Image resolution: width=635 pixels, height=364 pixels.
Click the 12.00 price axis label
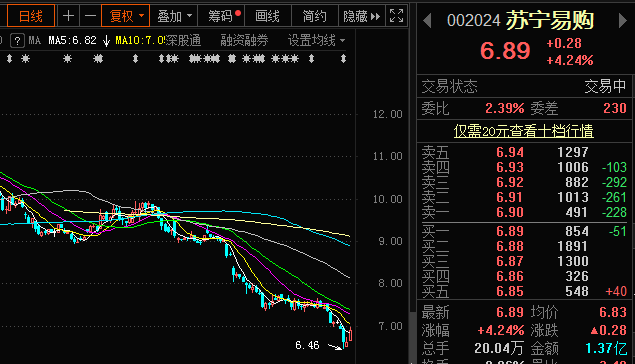[388, 115]
